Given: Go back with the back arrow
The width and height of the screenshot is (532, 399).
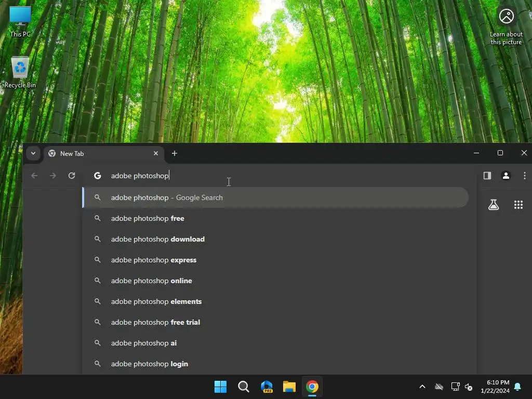Looking at the screenshot, I should pyautogui.click(x=34, y=176).
